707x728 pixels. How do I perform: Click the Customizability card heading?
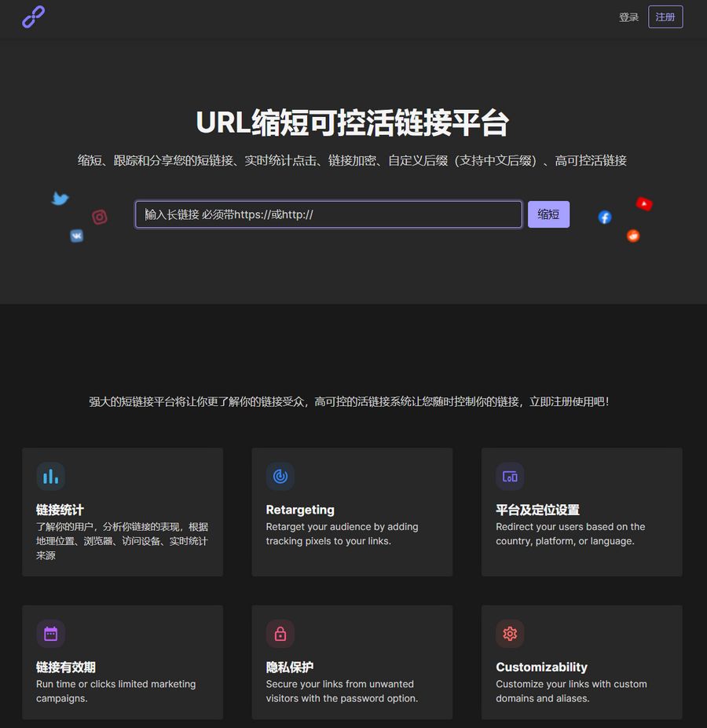tap(541, 668)
